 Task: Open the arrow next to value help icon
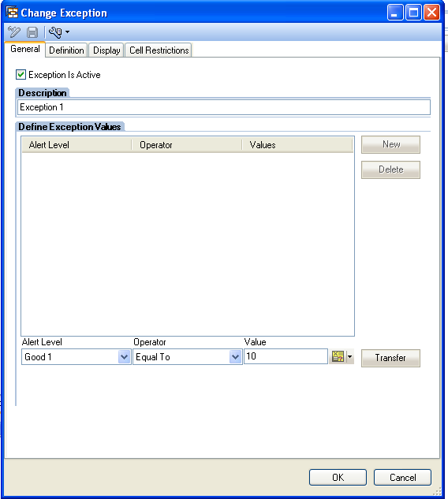[349, 356]
